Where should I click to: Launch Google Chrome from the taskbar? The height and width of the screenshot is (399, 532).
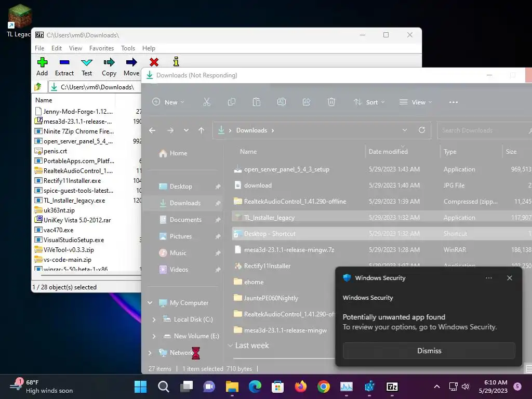pyautogui.click(x=324, y=387)
